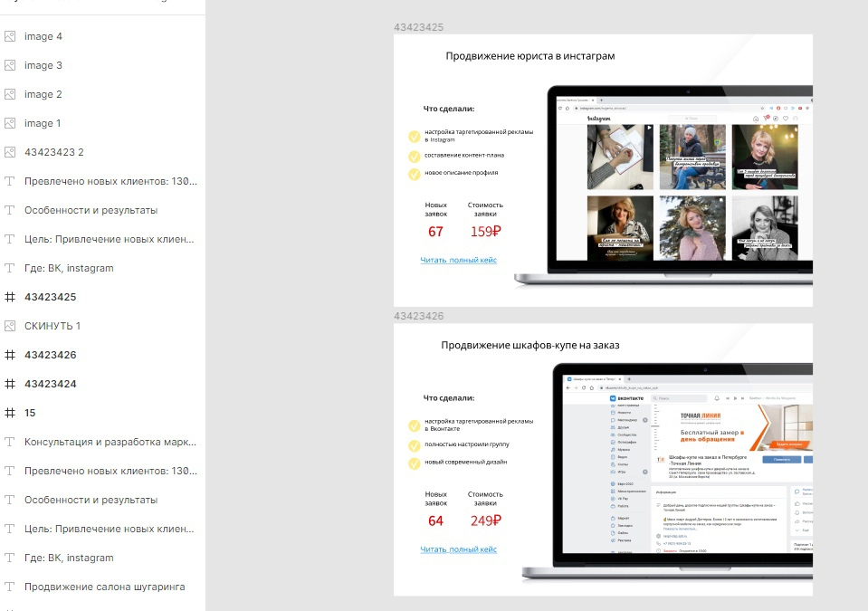
Task: Click the red number 67 on canvas
Action: tap(435, 232)
